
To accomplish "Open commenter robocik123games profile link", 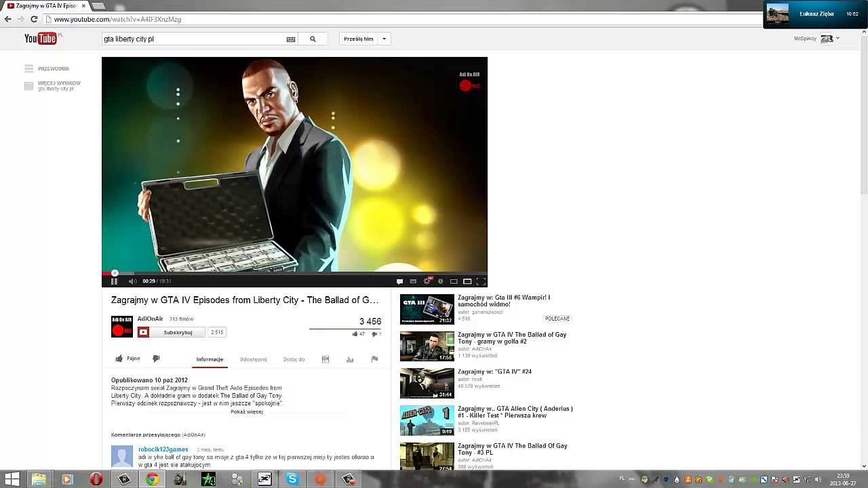I will pyautogui.click(x=163, y=449).
